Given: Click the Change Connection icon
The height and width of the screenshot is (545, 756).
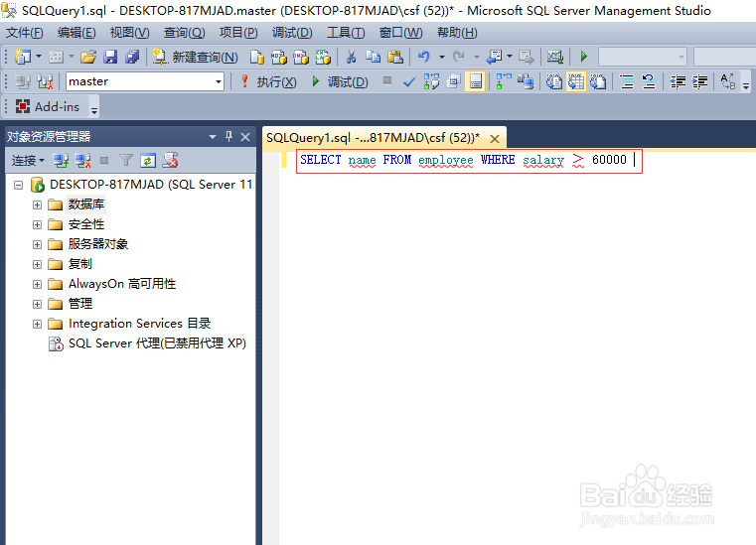Looking at the screenshot, I should pyautogui.click(x=45, y=82).
